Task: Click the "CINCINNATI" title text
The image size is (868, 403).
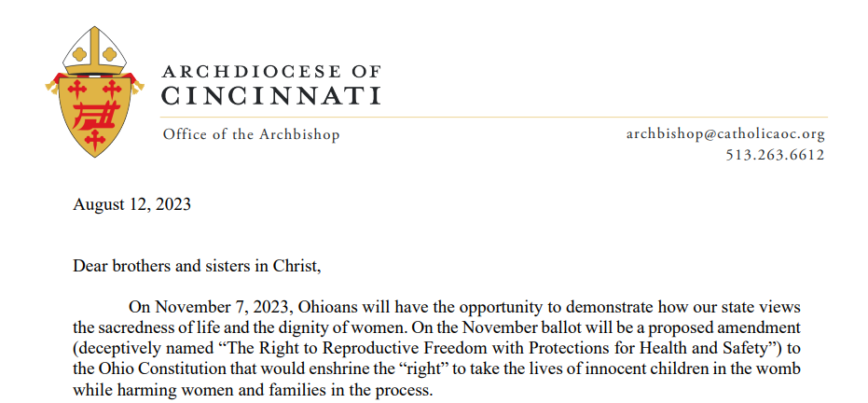Action: point(271,95)
